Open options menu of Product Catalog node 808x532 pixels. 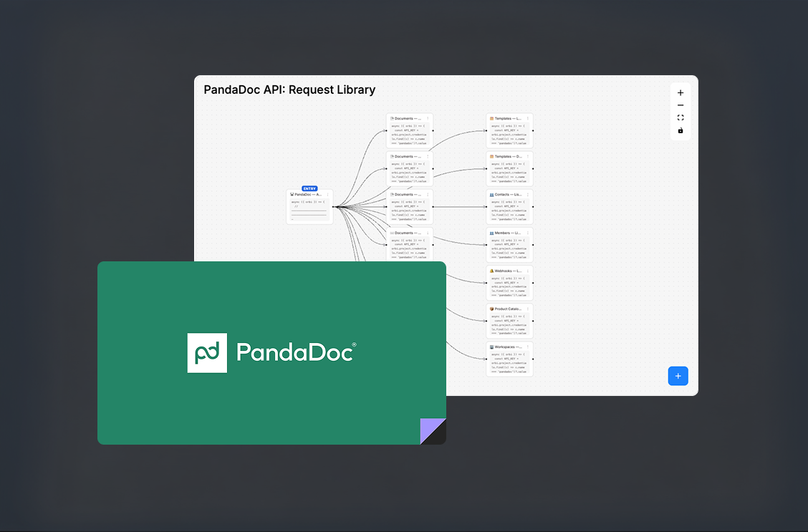[528, 309]
